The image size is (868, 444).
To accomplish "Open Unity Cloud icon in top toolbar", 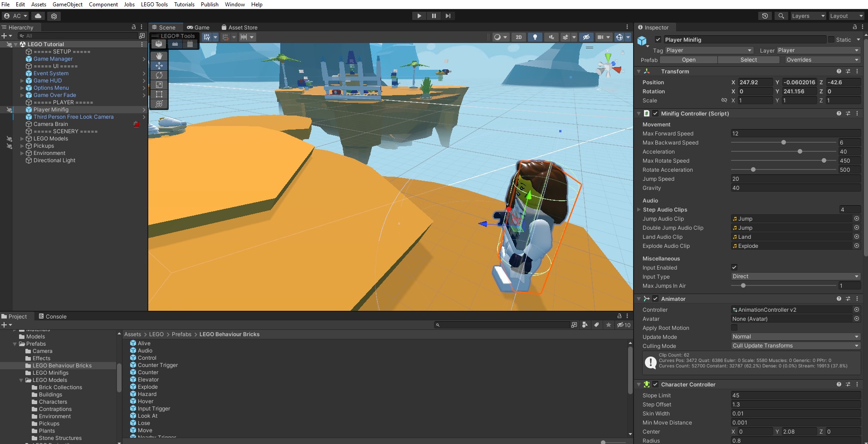I will click(38, 16).
